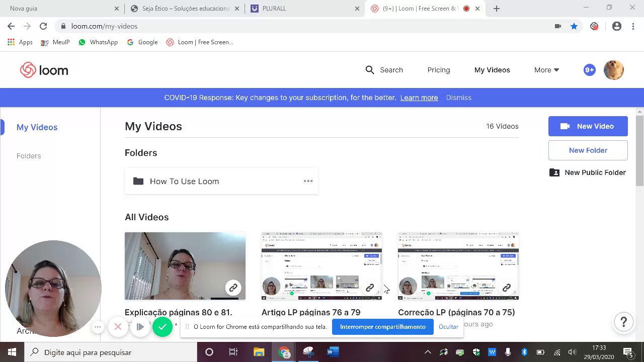Screen dimensions: 644x362
Task: Click the Learn more link in the banner
Action: [419, 98]
